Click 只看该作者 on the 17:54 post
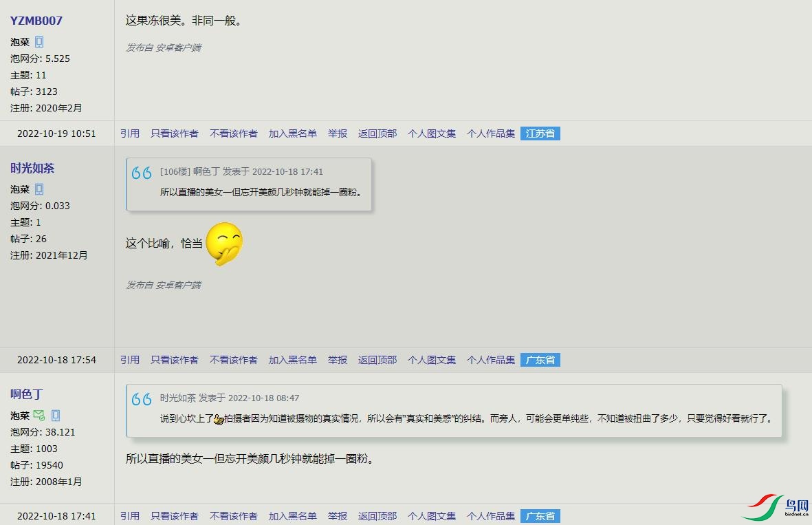Viewport: 812px width, 525px height. pyautogui.click(x=175, y=360)
